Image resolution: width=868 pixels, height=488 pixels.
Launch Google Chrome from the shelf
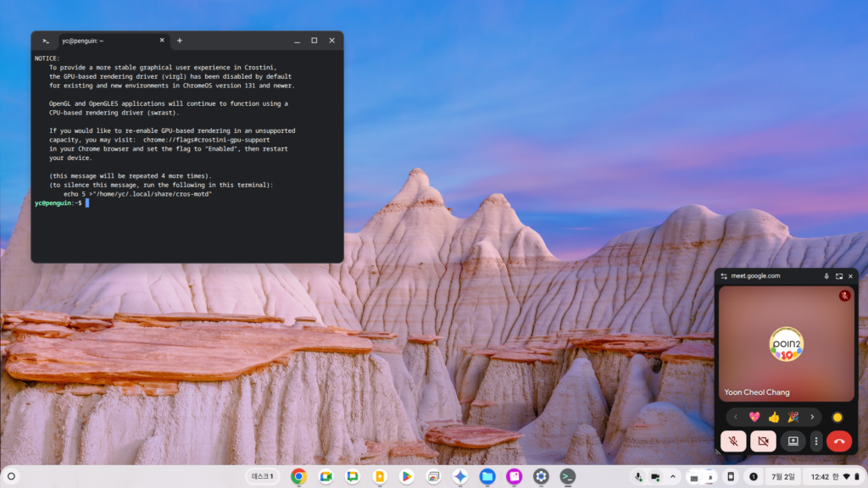[x=298, y=476]
